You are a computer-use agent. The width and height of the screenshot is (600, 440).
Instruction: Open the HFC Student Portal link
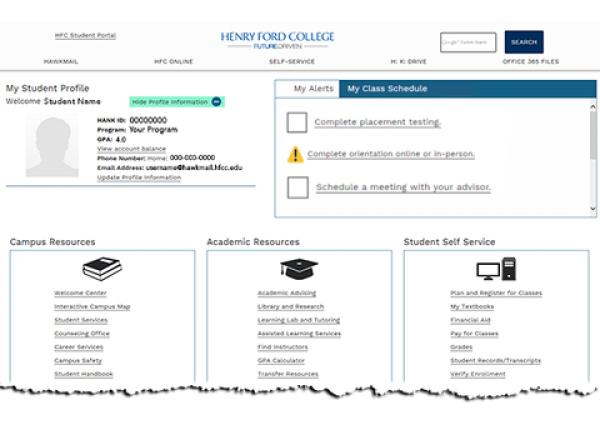[85, 36]
